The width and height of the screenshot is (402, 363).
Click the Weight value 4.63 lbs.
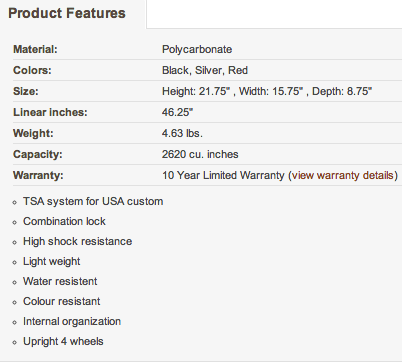click(182, 133)
